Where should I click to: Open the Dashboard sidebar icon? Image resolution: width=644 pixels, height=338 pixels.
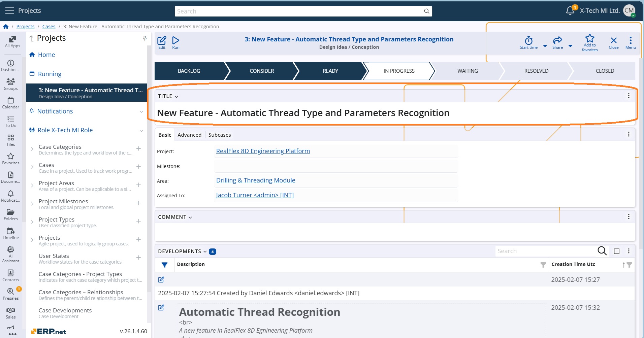pyautogui.click(x=11, y=66)
